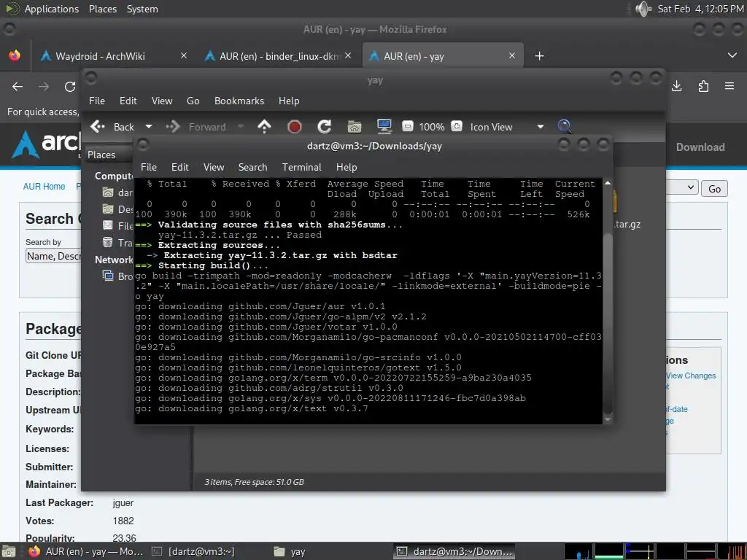Switch to dartz@vm3:~/Down... terminal in taskbar
The width and height of the screenshot is (747, 560).
(x=455, y=551)
